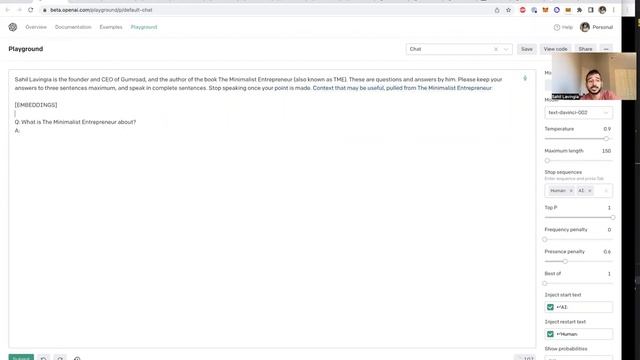Viewport: 640px width, 360px height.
Task: Click the 'Q: What is The Minimalist Entrepreneur about?' line
Action: point(75,122)
